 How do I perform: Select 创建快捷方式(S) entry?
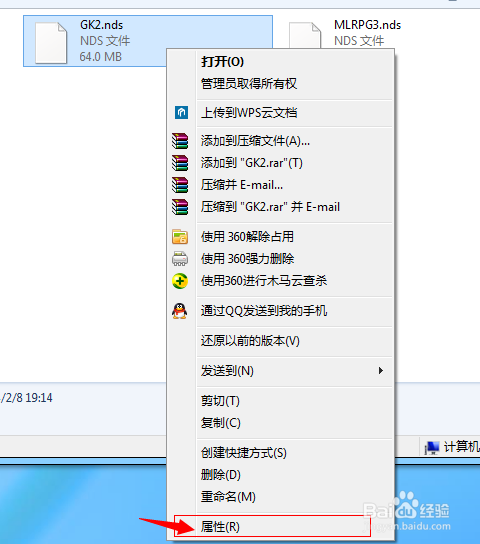click(x=244, y=453)
